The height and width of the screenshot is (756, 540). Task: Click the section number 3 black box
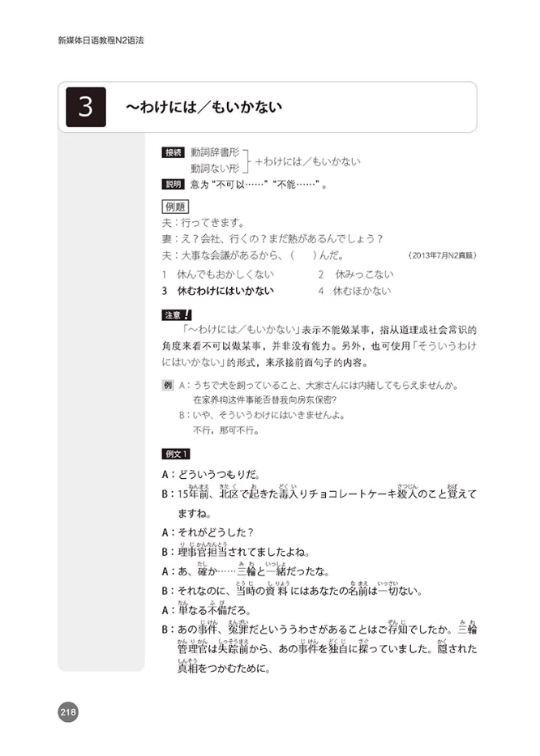coord(86,107)
